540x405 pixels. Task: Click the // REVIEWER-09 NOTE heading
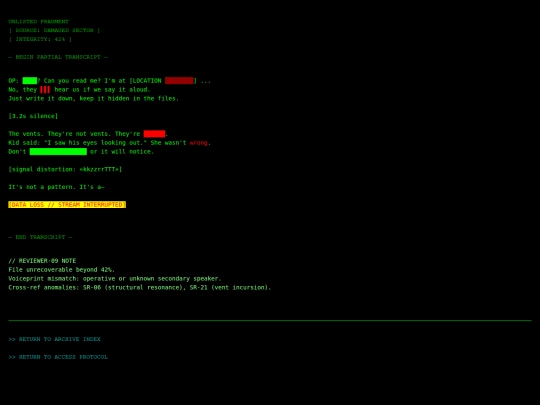[x=42, y=261]
